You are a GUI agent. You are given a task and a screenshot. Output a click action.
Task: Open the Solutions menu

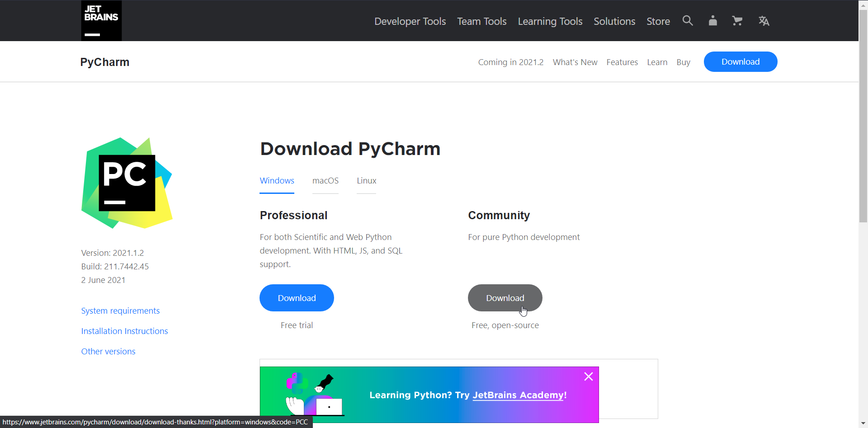tap(614, 21)
